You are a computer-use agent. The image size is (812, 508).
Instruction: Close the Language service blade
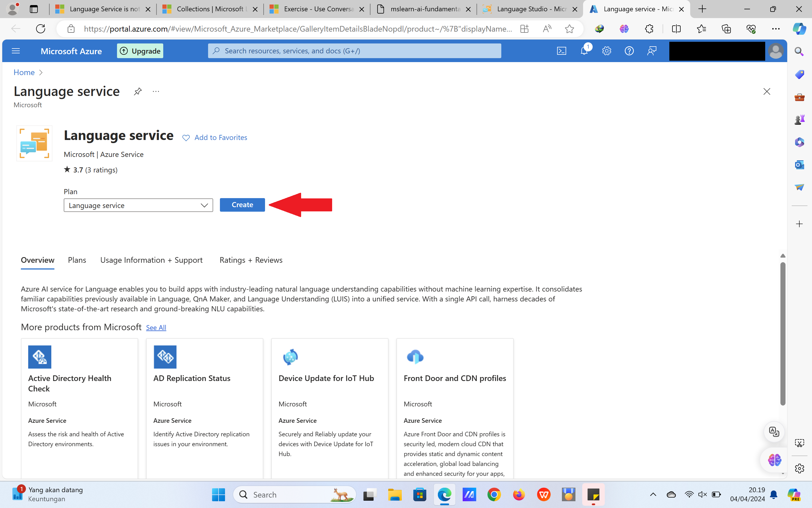point(767,91)
